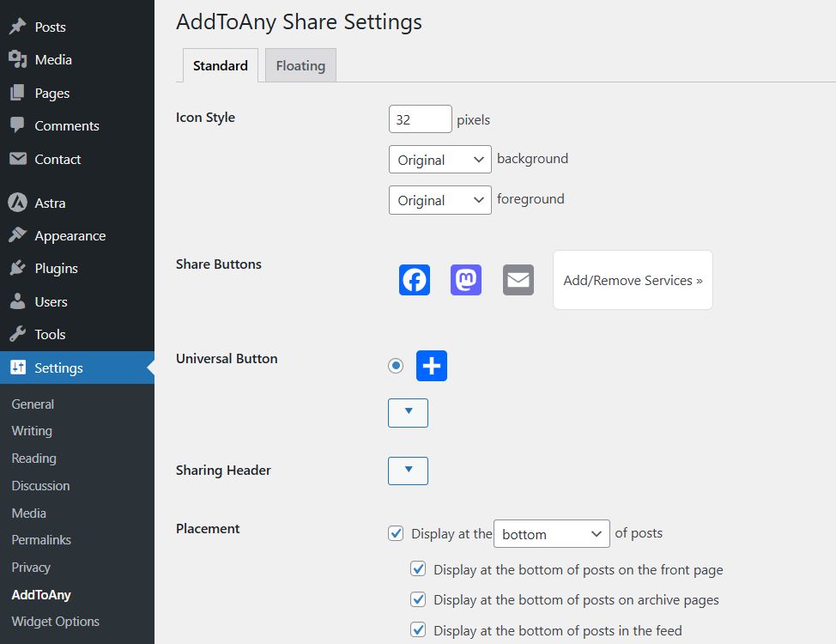836x644 pixels.
Task: Switch to the Floating tab
Action: (x=300, y=65)
